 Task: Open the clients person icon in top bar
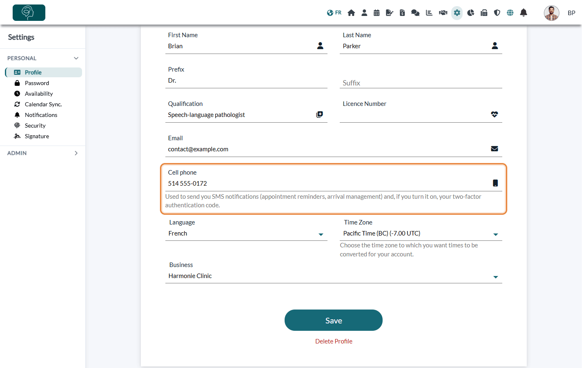pos(364,13)
